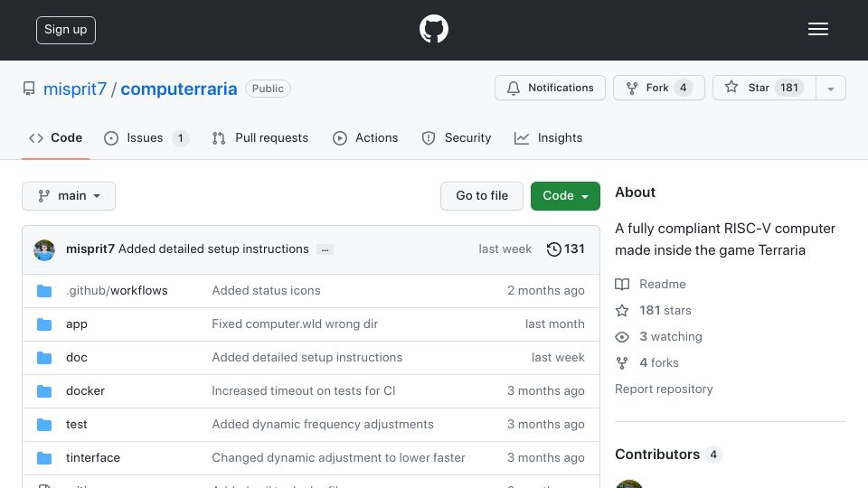This screenshot has width=868, height=488.
Task: Open the 4 forks link in About
Action: coord(647,362)
